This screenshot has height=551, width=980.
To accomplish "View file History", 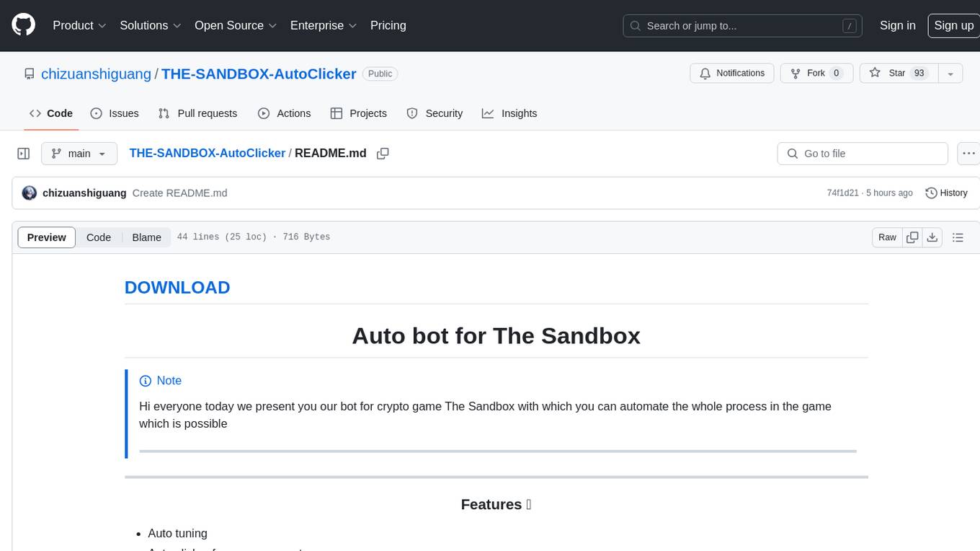I will [x=946, y=193].
